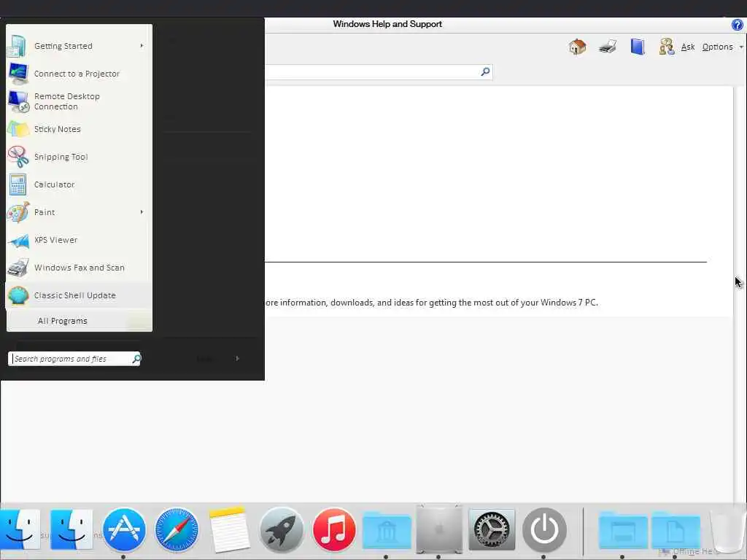Image resolution: width=747 pixels, height=560 pixels.
Task: Launch App Store from the dock
Action: click(x=124, y=529)
